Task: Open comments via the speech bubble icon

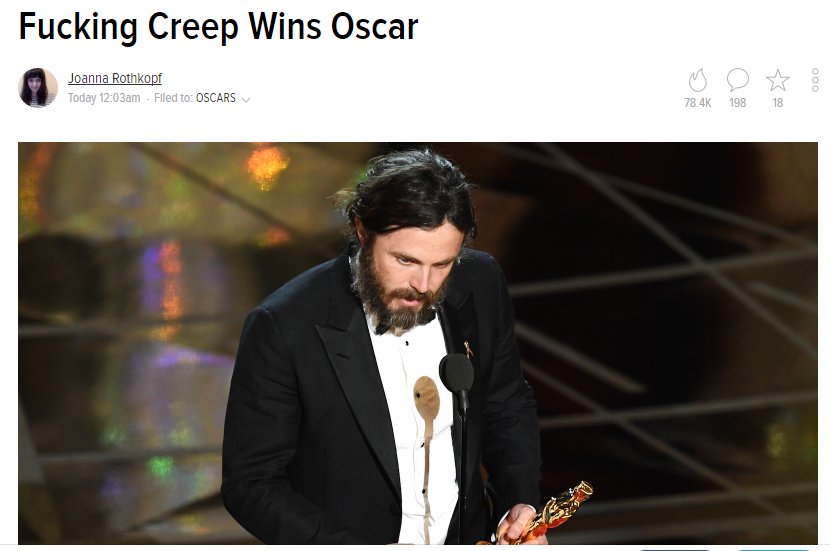Action: [737, 80]
